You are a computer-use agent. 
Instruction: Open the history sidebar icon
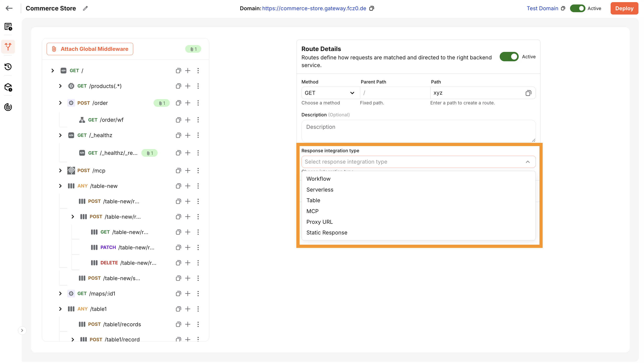(x=8, y=67)
